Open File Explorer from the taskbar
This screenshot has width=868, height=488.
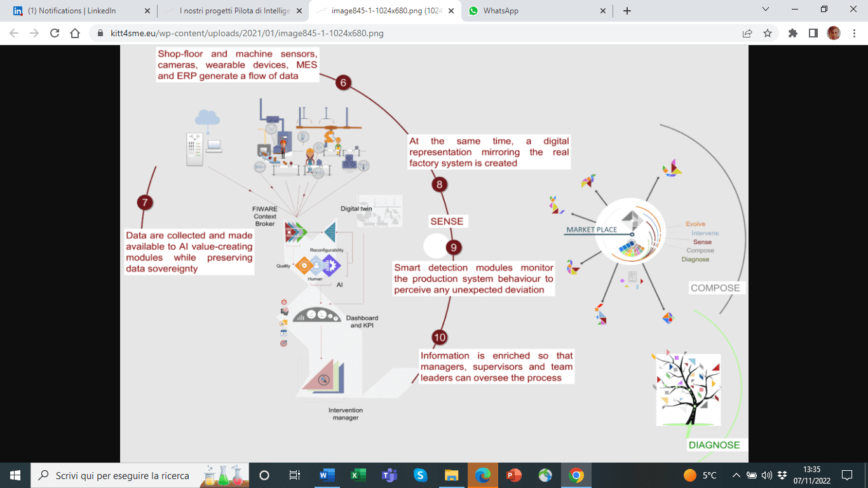pos(451,475)
